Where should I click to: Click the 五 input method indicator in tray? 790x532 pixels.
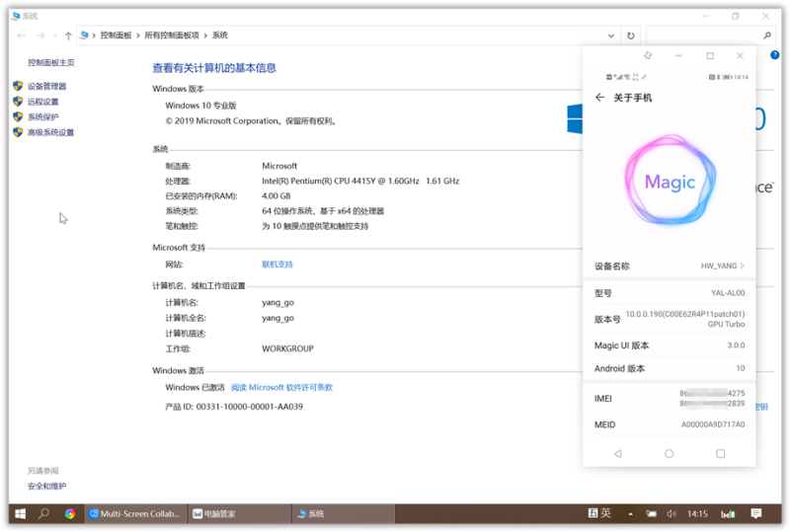click(x=593, y=513)
